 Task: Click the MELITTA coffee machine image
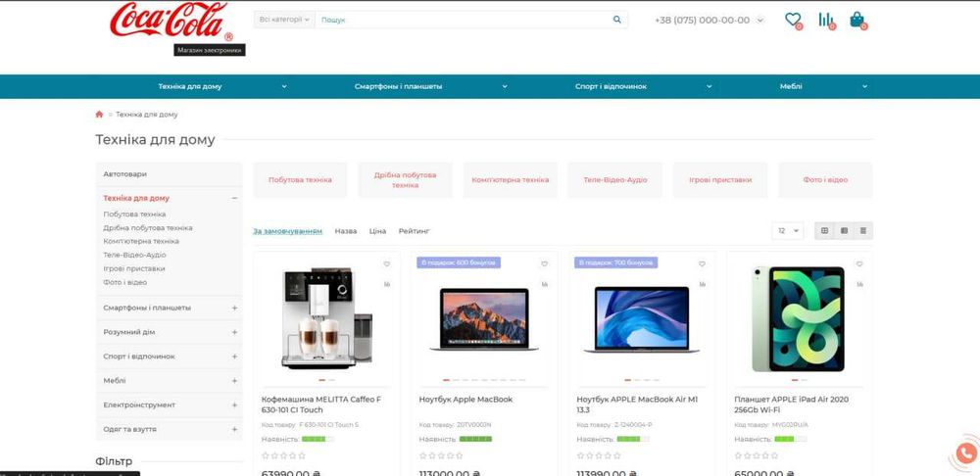click(326, 318)
